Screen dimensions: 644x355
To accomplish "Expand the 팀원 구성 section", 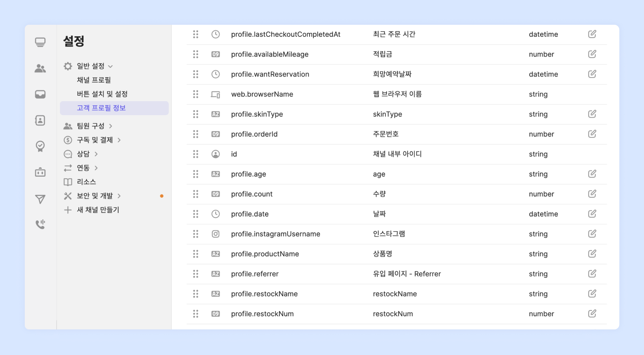I will point(111,126).
